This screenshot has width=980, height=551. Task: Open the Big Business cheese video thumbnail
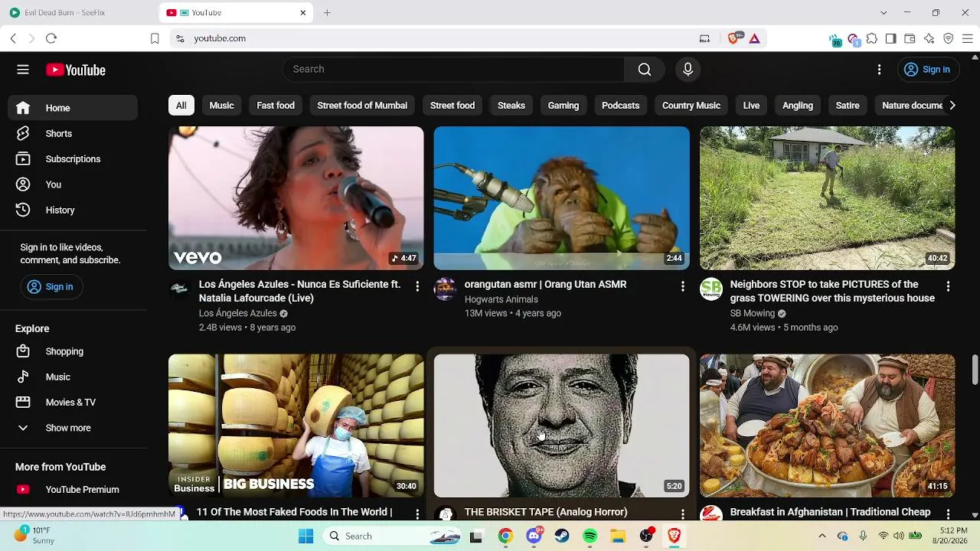click(x=296, y=425)
